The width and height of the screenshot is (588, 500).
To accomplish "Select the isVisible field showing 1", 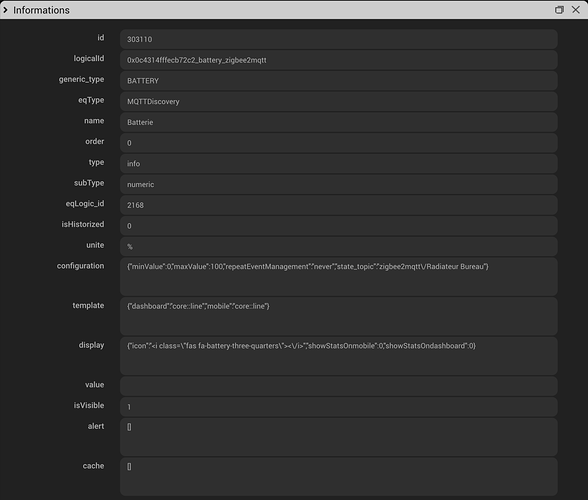I will point(339,407).
